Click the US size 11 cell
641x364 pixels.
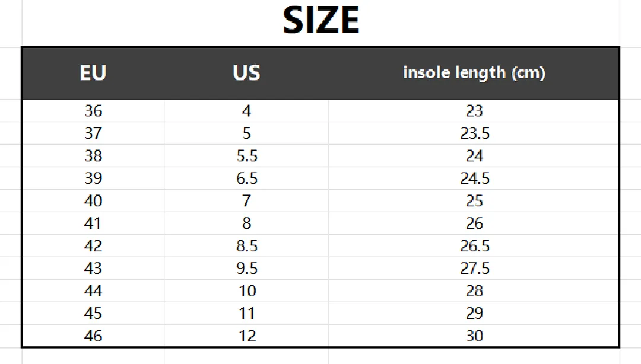(246, 314)
